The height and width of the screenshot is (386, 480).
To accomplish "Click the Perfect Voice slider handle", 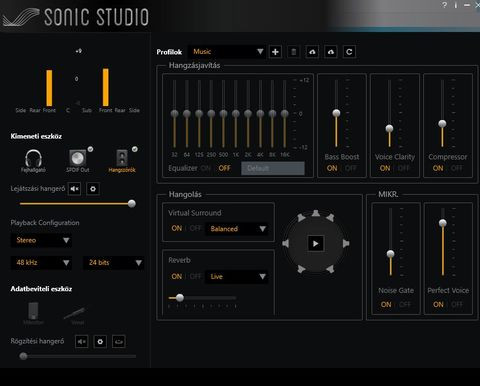I will point(443,223).
